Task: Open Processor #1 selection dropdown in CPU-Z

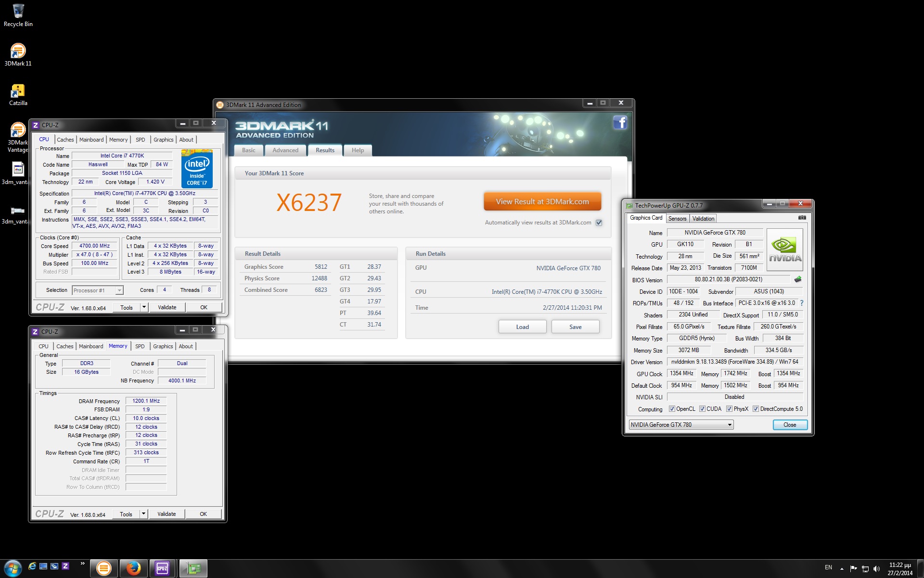Action: coord(98,290)
